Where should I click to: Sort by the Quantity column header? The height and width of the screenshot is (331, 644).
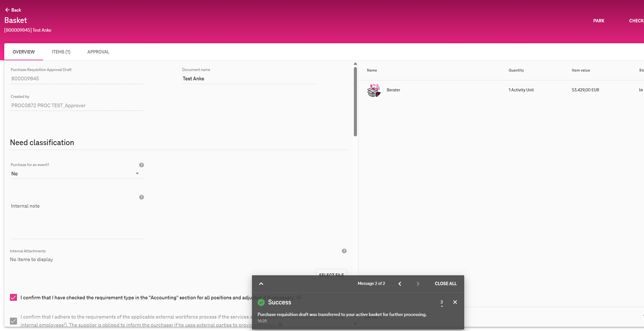pos(516,70)
